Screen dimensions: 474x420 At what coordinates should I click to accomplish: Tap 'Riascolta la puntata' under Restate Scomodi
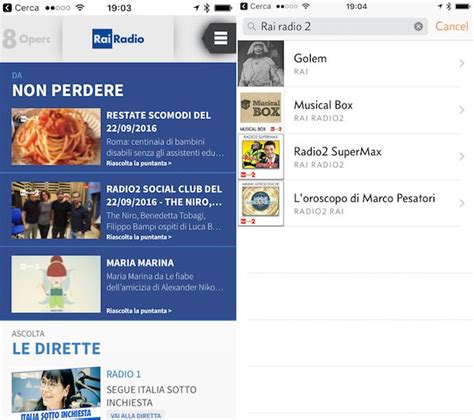[x=139, y=163]
